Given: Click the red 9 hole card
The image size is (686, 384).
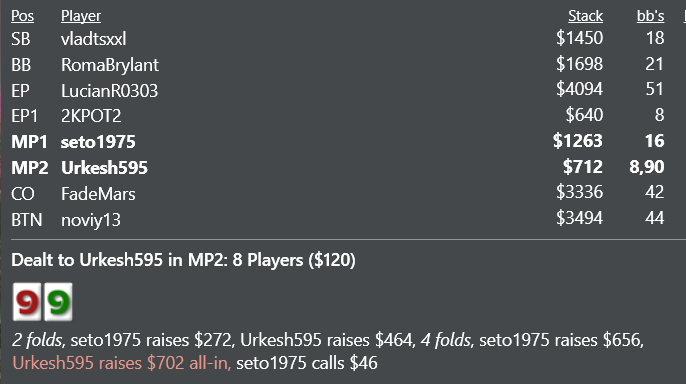Looking at the screenshot, I should (27, 301).
